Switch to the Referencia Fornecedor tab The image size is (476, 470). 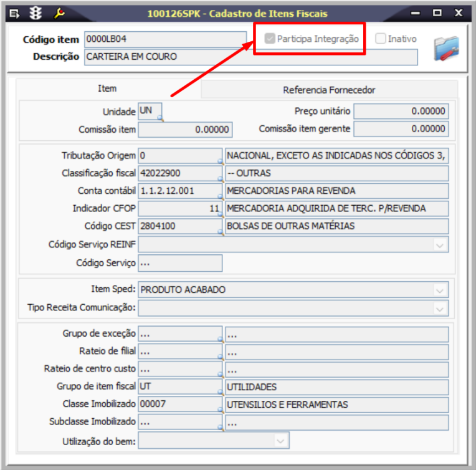(329, 90)
